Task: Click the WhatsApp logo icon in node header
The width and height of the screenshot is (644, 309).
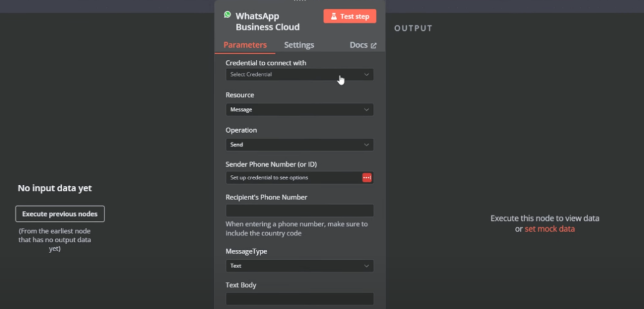Action: click(x=228, y=14)
